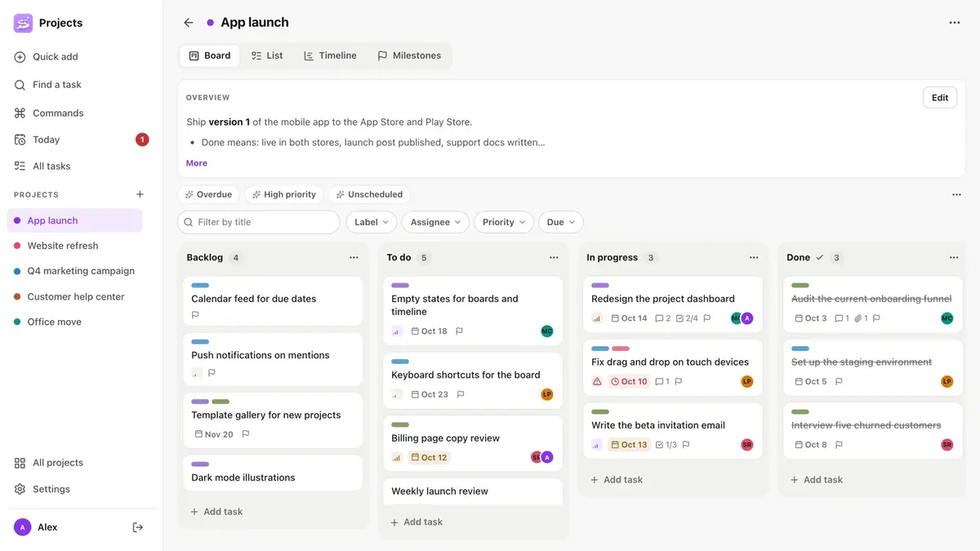This screenshot has width=980, height=551.
Task: Click the Filter by title field
Action: click(x=258, y=222)
